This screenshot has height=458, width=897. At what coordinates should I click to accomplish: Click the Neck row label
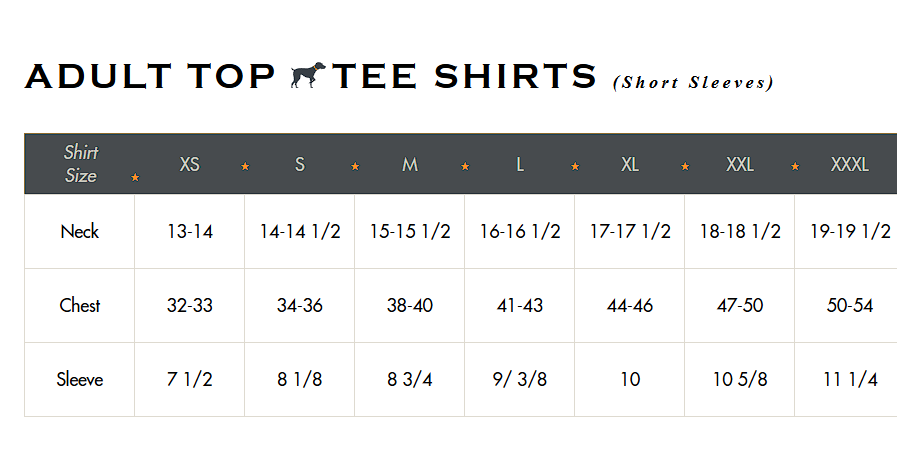80,232
